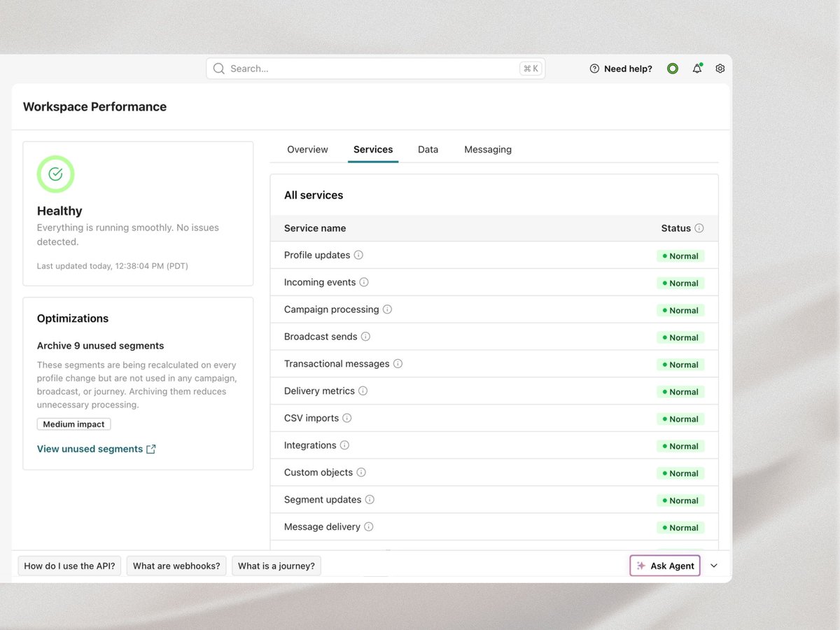Click the CSV imports service name

click(x=311, y=418)
